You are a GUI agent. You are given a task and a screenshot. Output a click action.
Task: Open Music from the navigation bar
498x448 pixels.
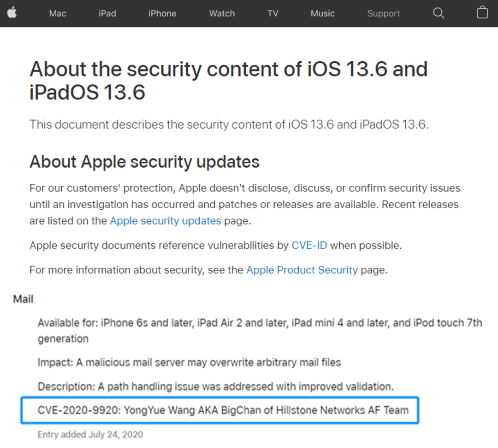pyautogui.click(x=323, y=13)
